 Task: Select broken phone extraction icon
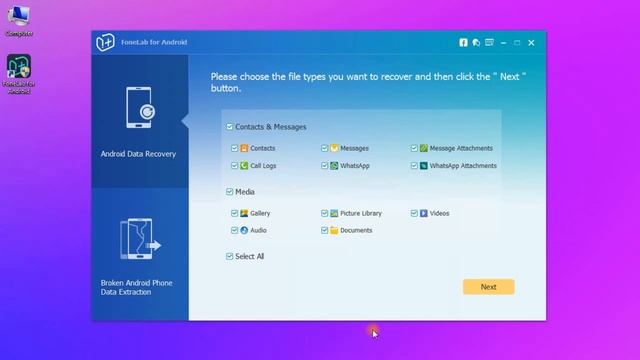coord(140,239)
